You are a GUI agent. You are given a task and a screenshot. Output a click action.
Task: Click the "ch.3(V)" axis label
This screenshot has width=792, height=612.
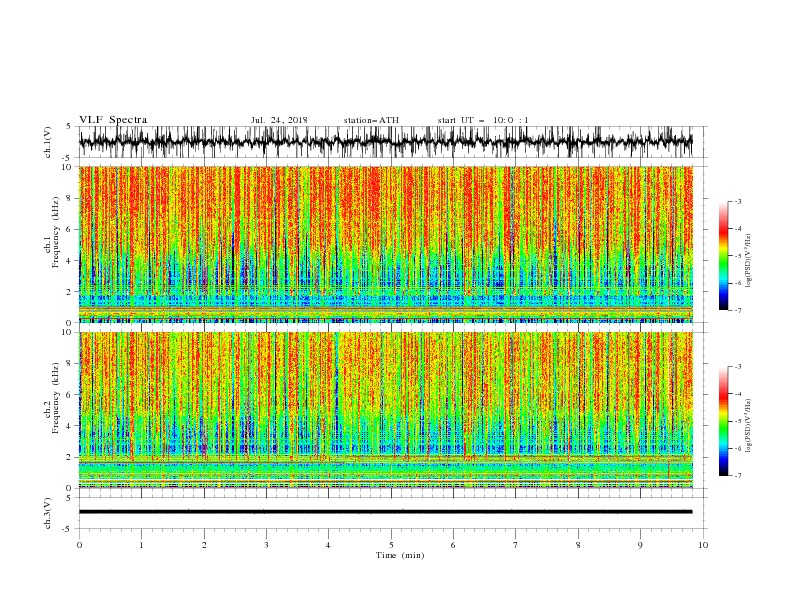click(48, 513)
